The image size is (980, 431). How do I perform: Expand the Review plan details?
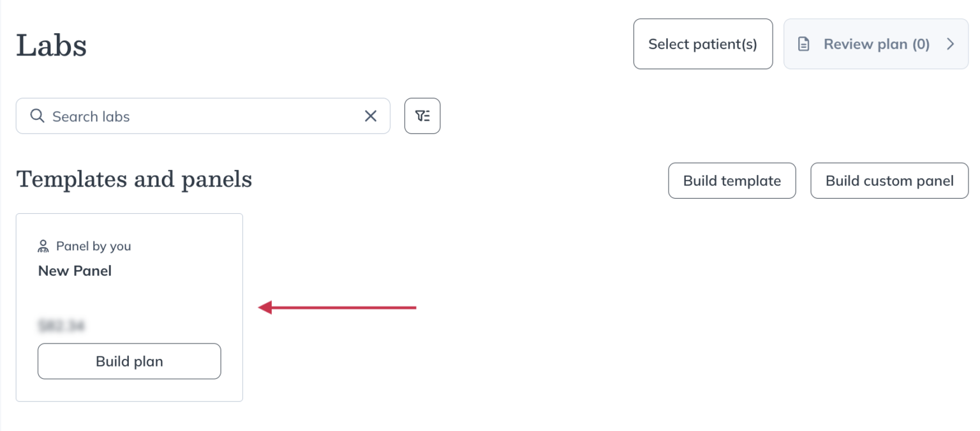pos(876,43)
